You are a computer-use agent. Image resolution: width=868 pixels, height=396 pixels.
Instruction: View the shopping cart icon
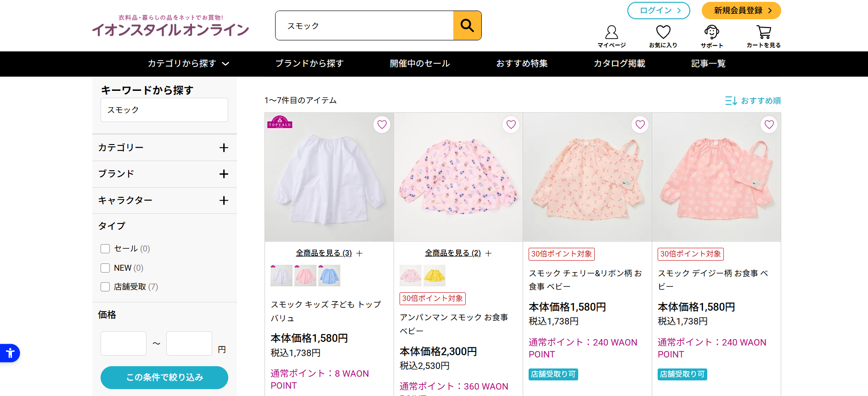pos(763,36)
